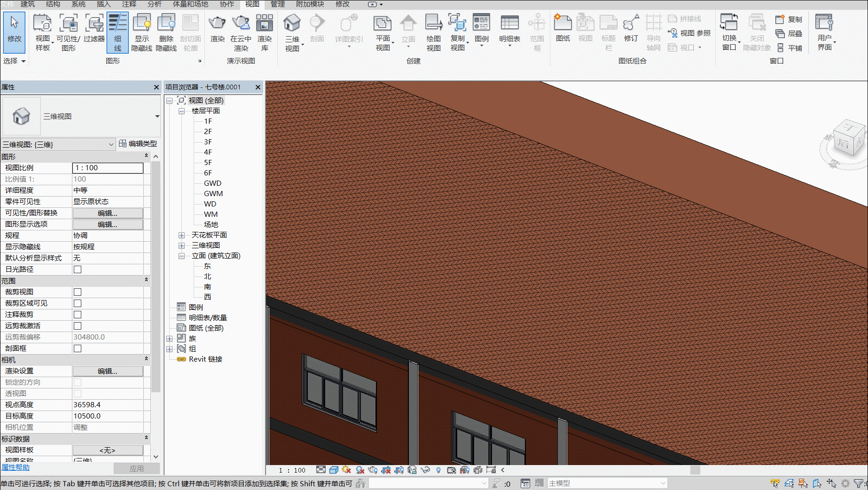Click the 显示隐藏线 tool
Viewport: 868px width, 490px height.
coord(141,32)
